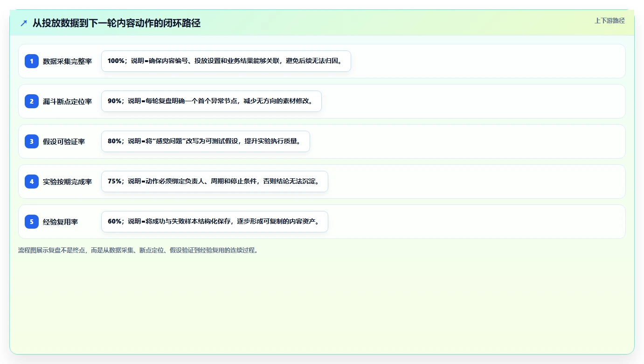Image resolution: width=644 pixels, height=364 pixels.
Task: Click the number 3 step badge
Action: click(32, 141)
